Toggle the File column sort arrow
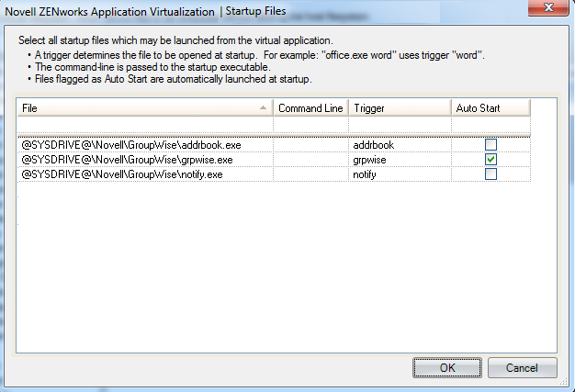Viewport: 575px width, 392px height. coord(263,107)
